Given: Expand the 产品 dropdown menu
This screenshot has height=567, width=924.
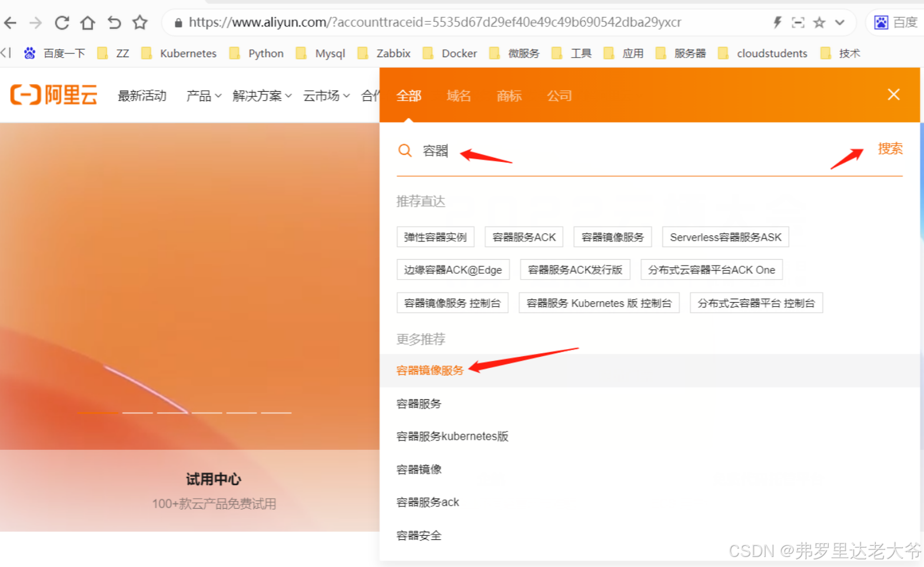Looking at the screenshot, I should pos(204,96).
